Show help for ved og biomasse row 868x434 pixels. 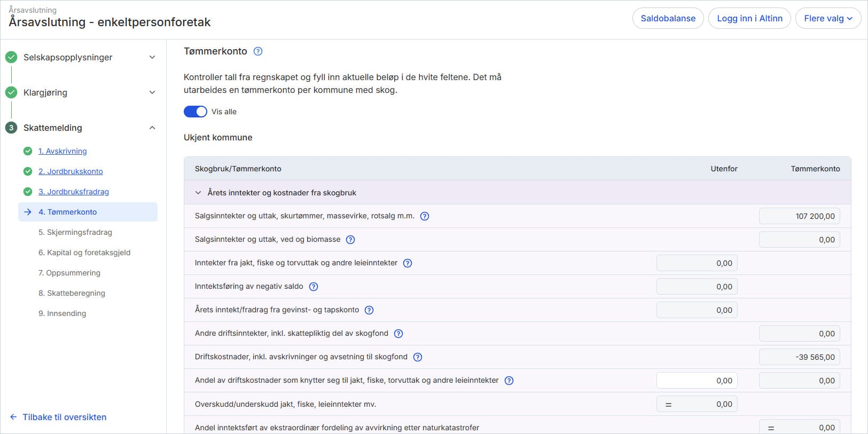350,240
